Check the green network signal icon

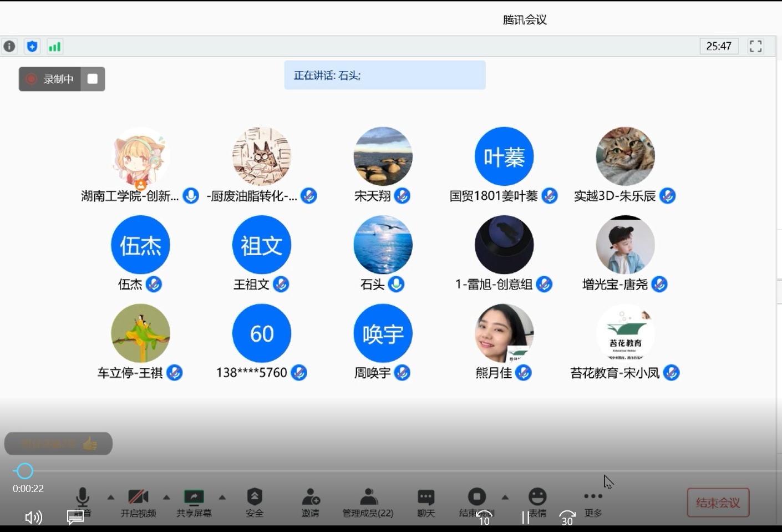pyautogui.click(x=54, y=47)
